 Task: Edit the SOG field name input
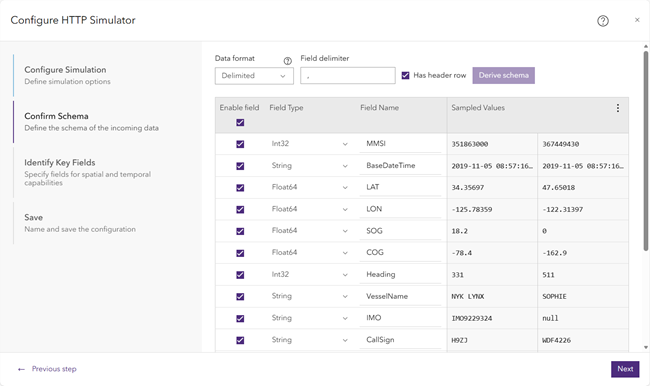tap(400, 231)
